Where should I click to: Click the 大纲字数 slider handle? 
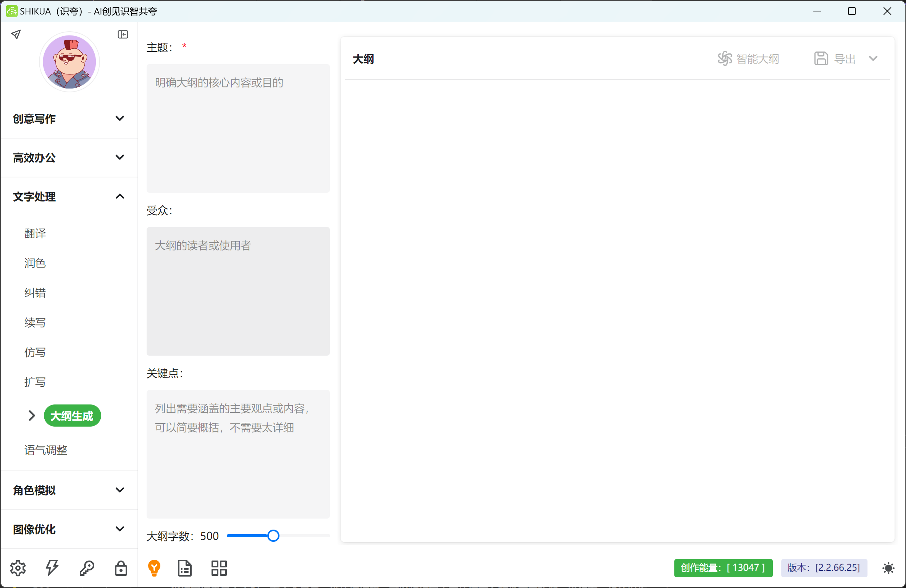click(273, 536)
